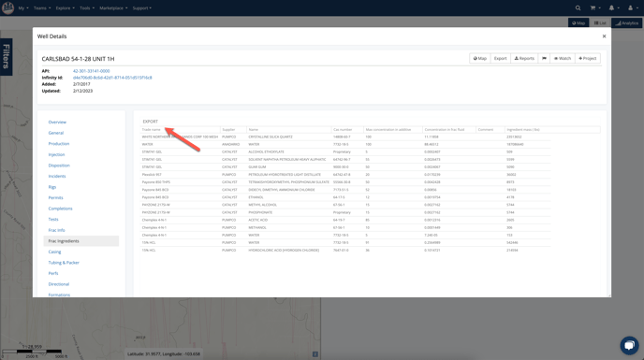Click the EXPORT link above the table
The width and height of the screenshot is (644, 360).
tap(151, 122)
